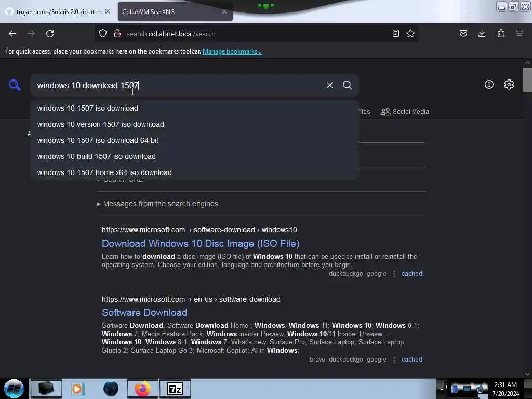Go back with the browser back arrow

12,34
